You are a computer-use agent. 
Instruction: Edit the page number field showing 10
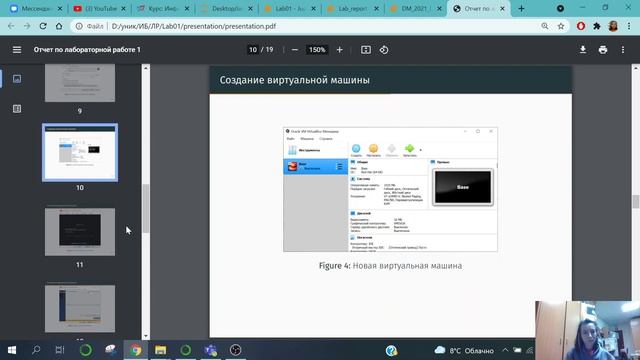(253, 50)
